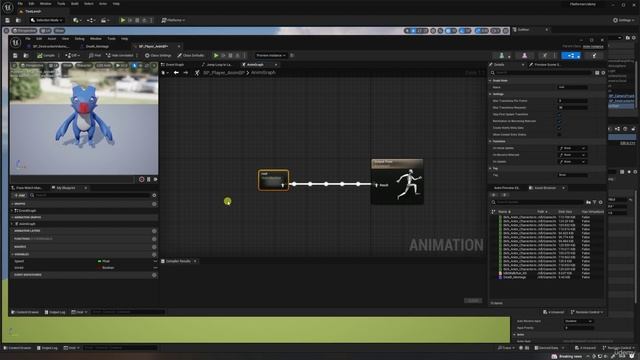Collapse the Graphs section in My Blueprint
Viewport: 640px width, 360px height.
pyautogui.click(x=12, y=204)
